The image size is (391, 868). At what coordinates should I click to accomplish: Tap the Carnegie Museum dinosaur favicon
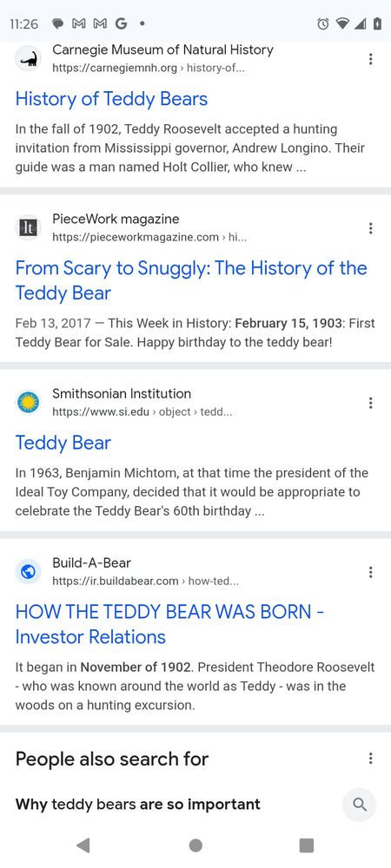tap(28, 59)
